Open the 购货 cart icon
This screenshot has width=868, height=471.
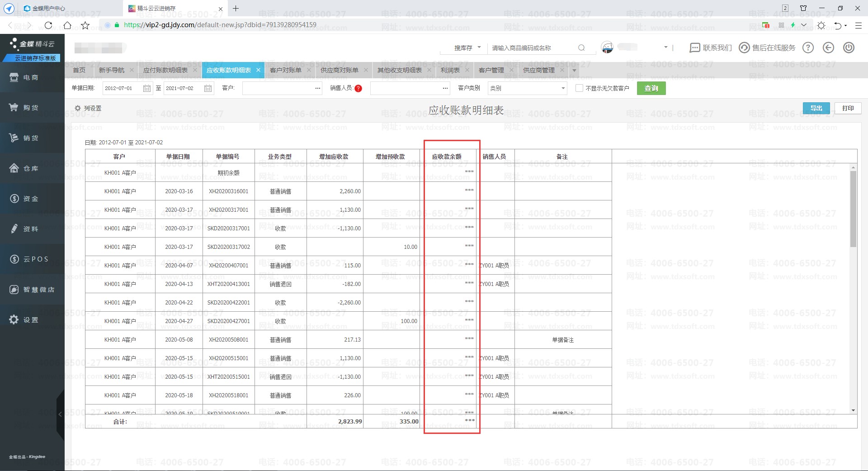coord(14,107)
